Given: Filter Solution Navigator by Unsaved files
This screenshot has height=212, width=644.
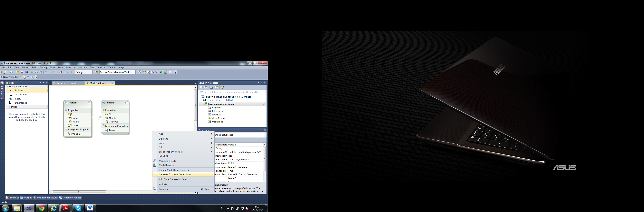Looking at the screenshot, I should coord(220,100).
